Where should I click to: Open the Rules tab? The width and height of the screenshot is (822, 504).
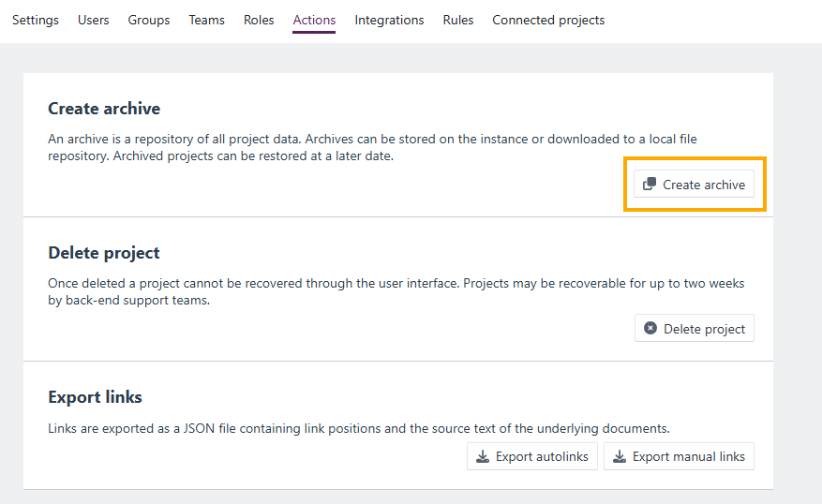[x=457, y=20]
